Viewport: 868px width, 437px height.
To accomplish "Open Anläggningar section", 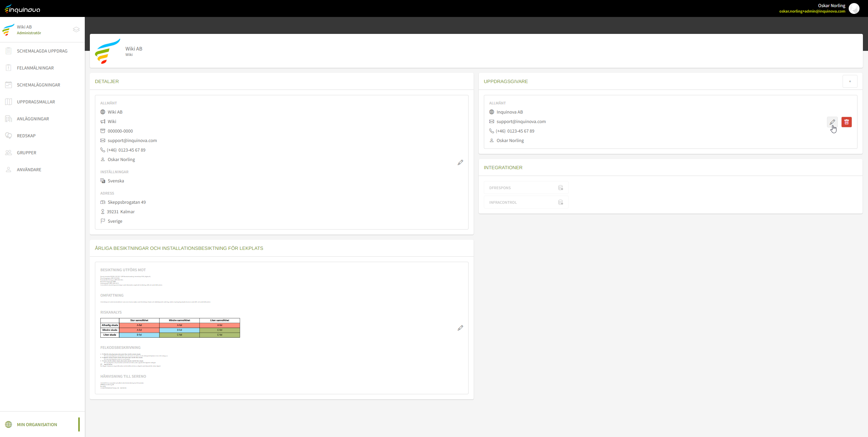I will [33, 119].
